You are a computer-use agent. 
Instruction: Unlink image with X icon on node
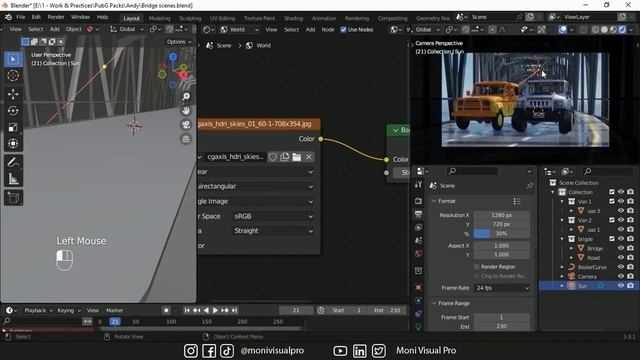[309, 157]
